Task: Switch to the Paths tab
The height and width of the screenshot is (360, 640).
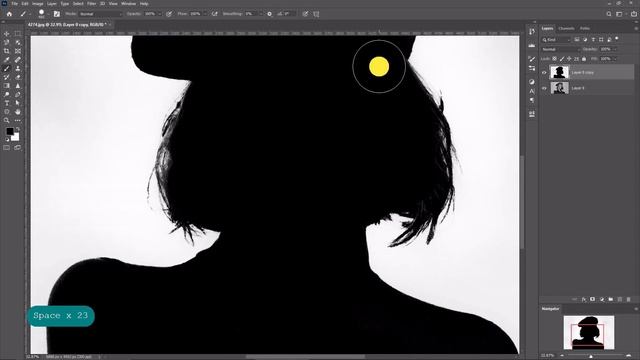Action: pyautogui.click(x=585, y=29)
